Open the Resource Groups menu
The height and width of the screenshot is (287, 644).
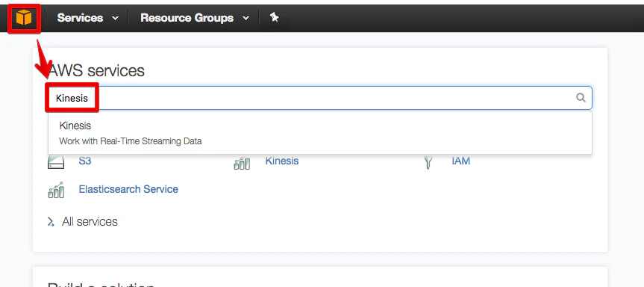(x=187, y=18)
